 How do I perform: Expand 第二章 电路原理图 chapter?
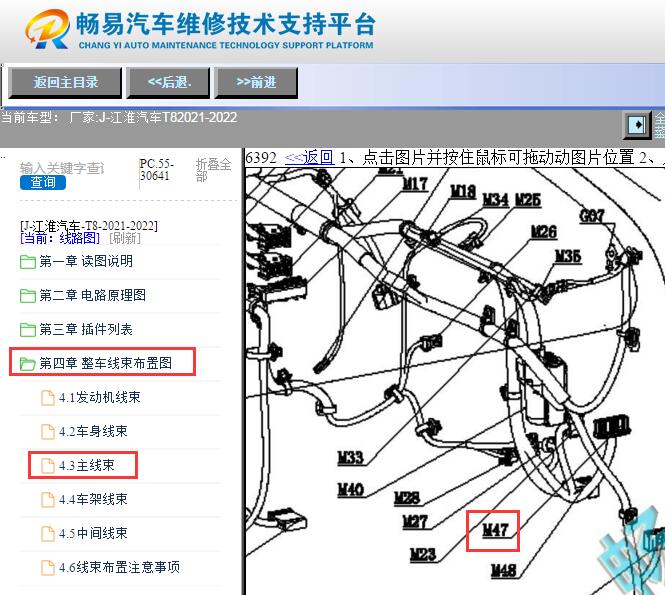tap(92, 295)
